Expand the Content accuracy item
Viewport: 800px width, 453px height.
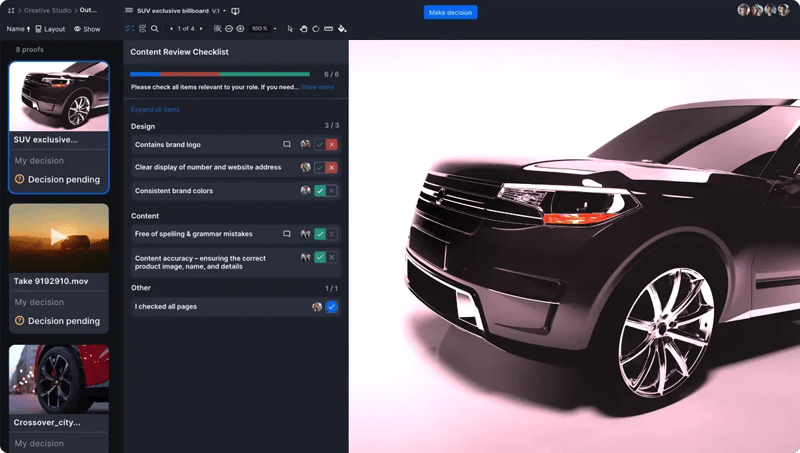[x=236, y=262]
